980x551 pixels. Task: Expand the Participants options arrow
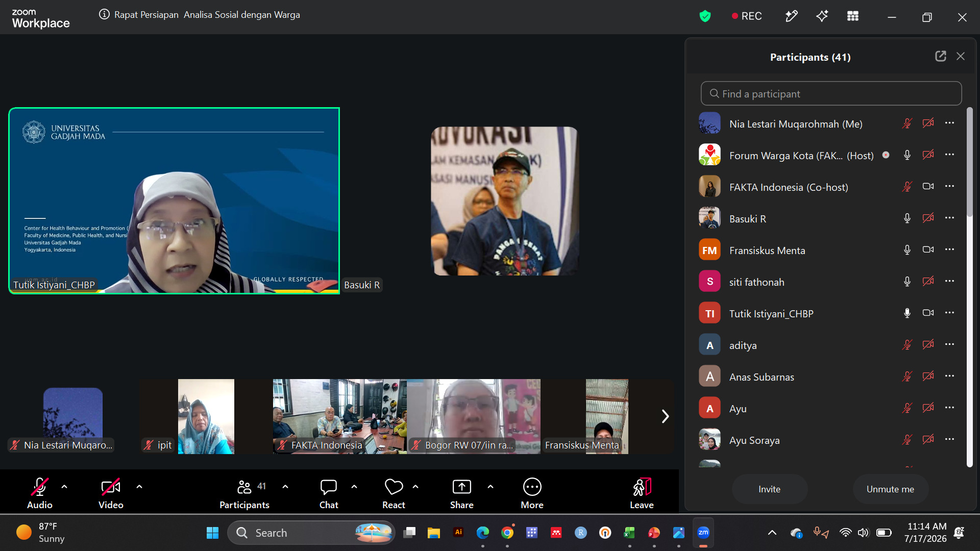tap(285, 487)
